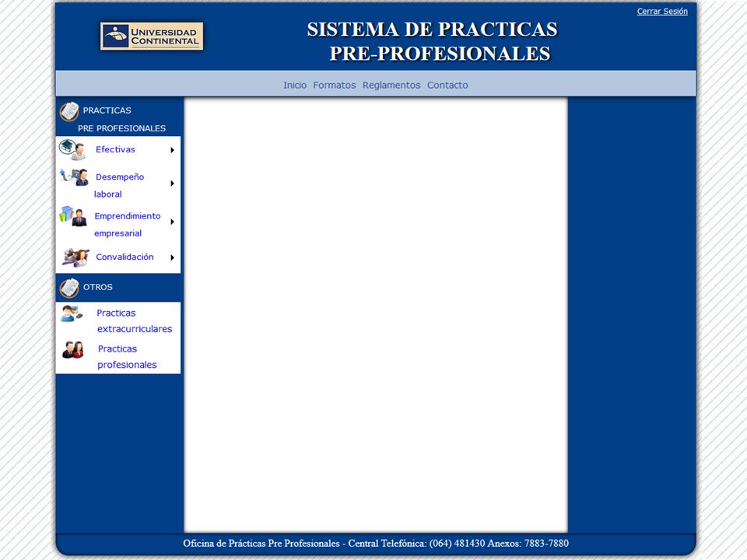
Task: Click the Practicas profesionales people icon
Action: tap(73, 349)
